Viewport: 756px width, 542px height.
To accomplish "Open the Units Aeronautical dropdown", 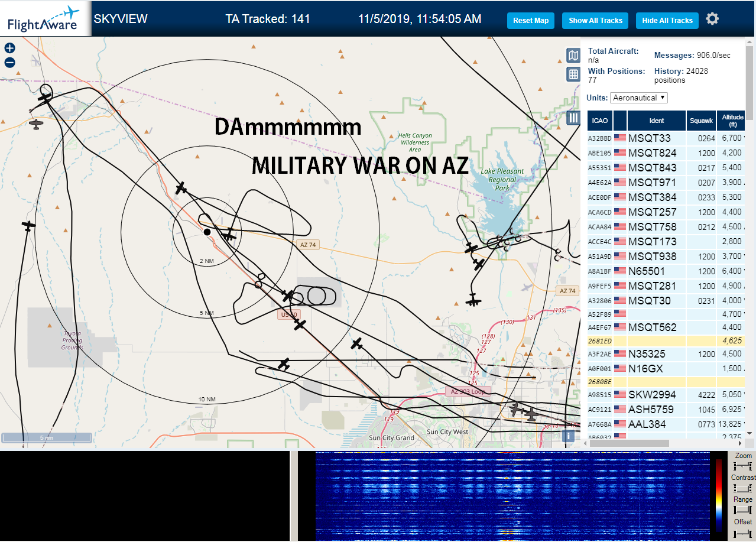I will point(639,98).
